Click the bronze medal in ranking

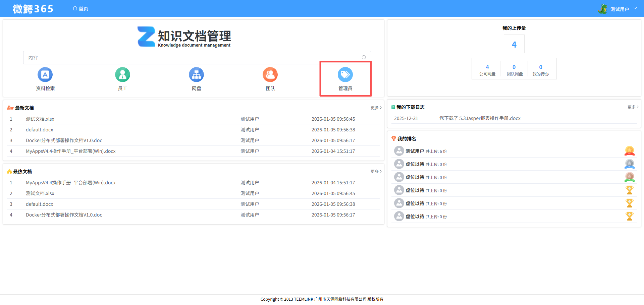coord(630,177)
